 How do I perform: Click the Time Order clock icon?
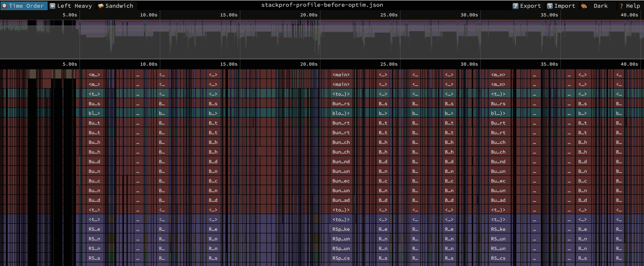click(5, 6)
